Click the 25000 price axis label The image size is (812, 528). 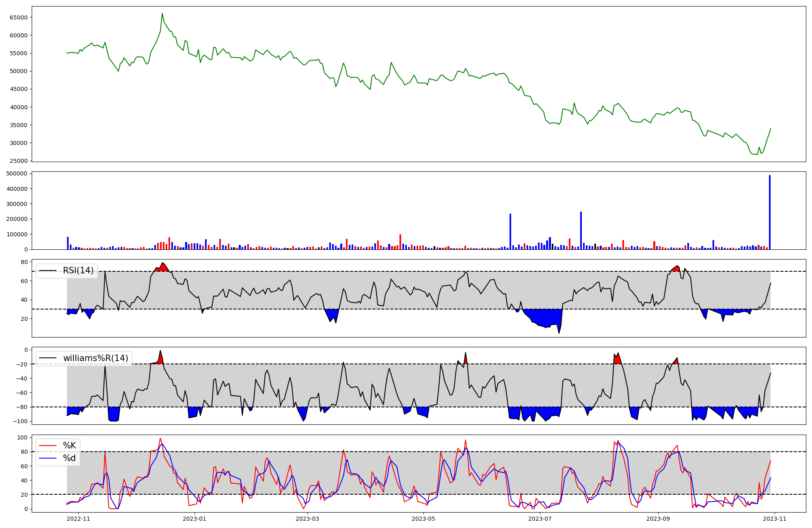coord(19,161)
